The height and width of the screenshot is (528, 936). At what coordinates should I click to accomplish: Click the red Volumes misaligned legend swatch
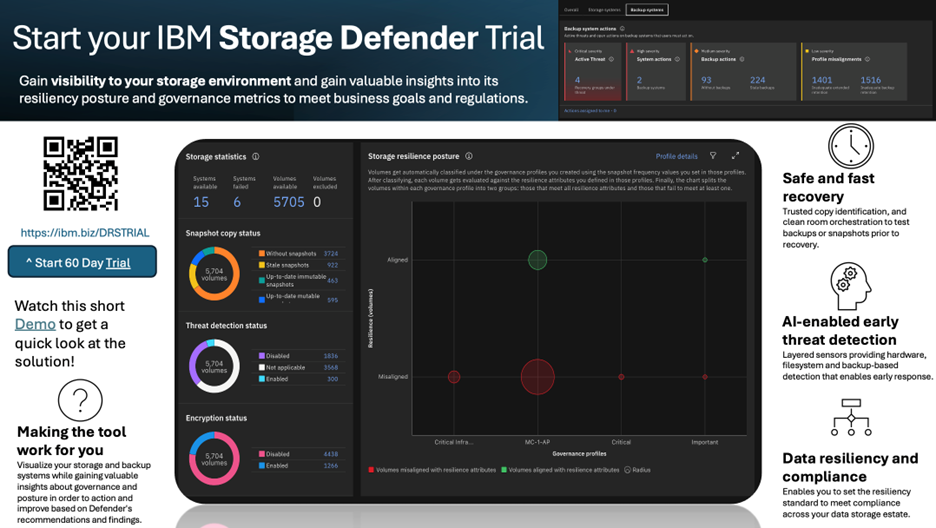click(x=371, y=470)
